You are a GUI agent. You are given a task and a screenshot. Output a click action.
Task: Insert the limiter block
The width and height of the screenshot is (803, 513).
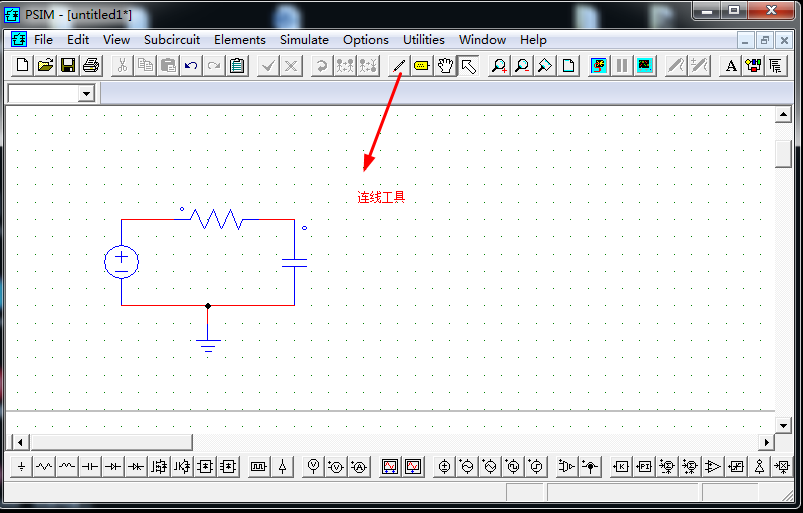[x=736, y=466]
